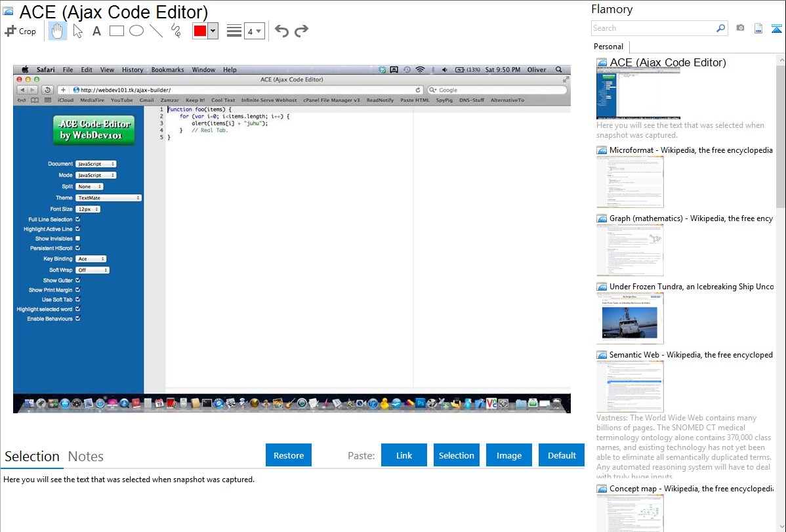Viewport: 786px width, 532px height.
Task: Toggle the Highlight selected word checkbox
Action: tap(77, 309)
